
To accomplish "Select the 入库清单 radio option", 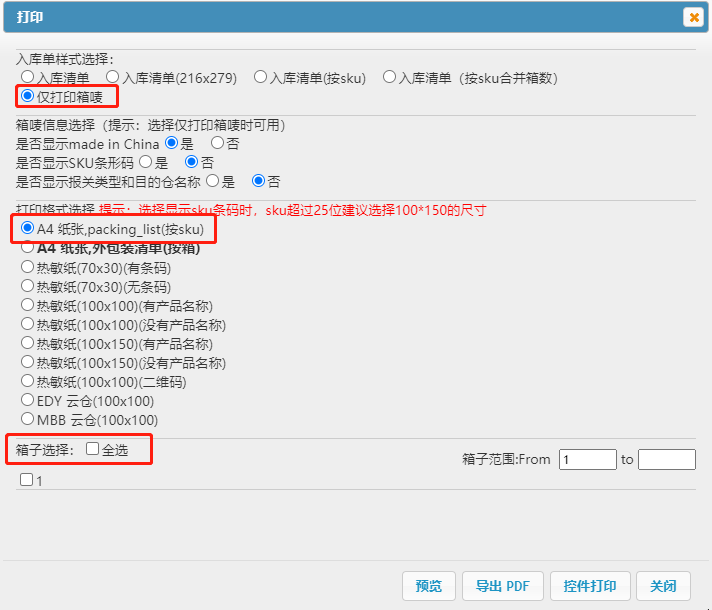I will coord(28,77).
